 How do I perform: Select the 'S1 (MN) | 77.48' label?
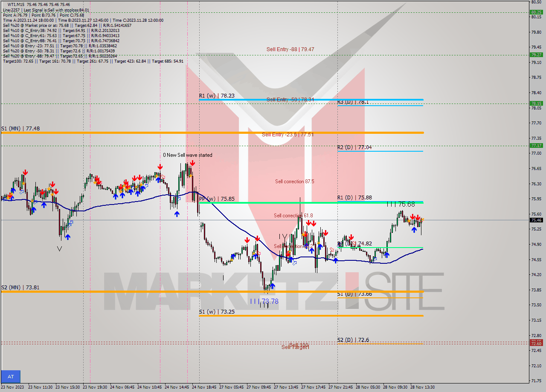click(x=20, y=128)
